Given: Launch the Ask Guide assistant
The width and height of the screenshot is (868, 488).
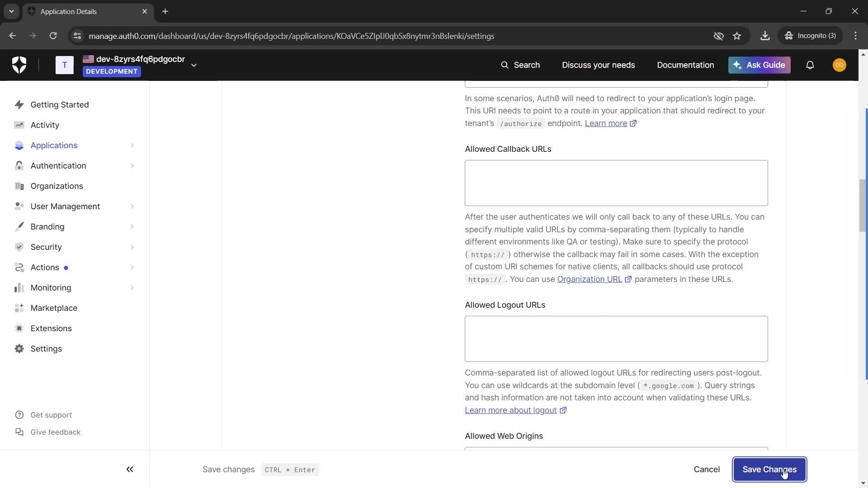Looking at the screenshot, I should coord(759,65).
